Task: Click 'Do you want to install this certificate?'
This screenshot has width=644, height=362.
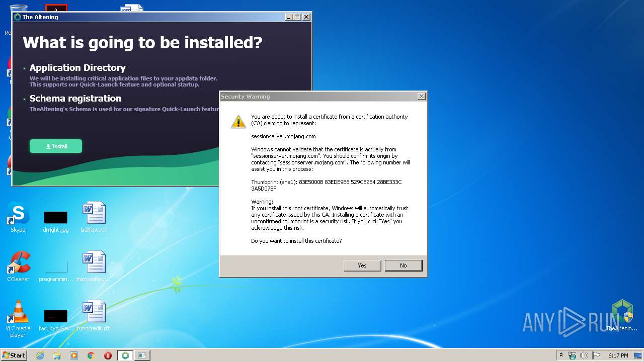Action: point(296,241)
